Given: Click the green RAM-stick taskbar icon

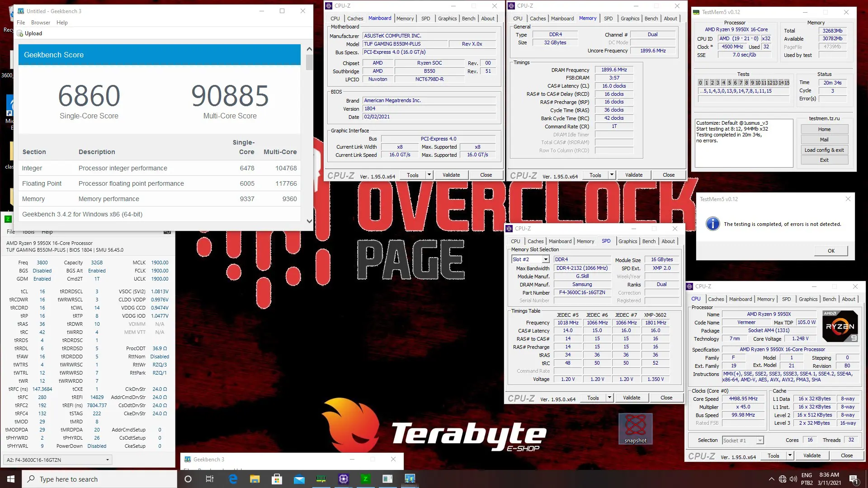Looking at the screenshot, I should pyautogui.click(x=321, y=479).
